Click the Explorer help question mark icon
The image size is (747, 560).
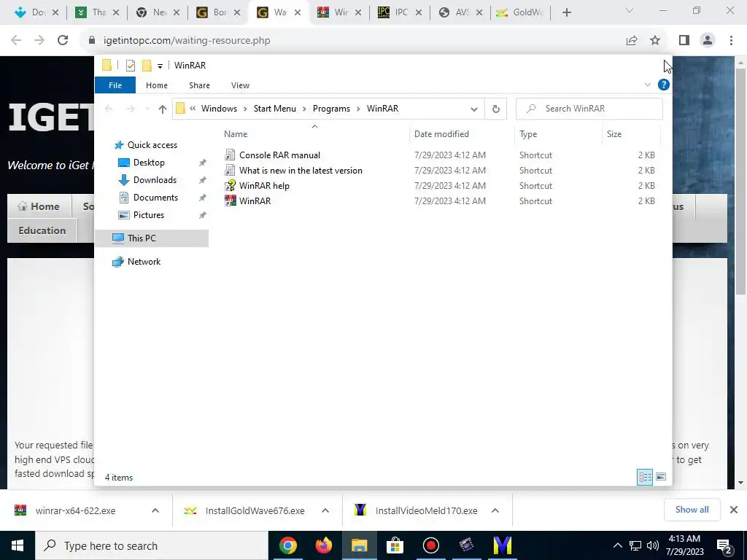pyautogui.click(x=663, y=85)
